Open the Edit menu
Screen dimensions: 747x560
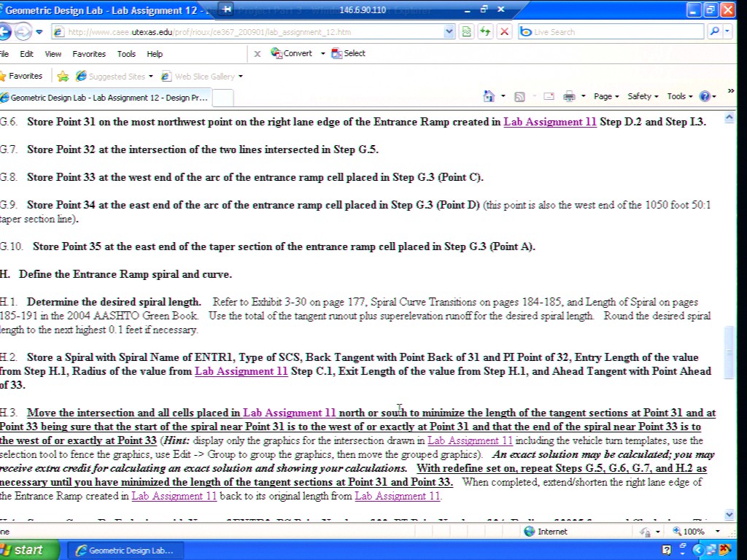pos(26,54)
